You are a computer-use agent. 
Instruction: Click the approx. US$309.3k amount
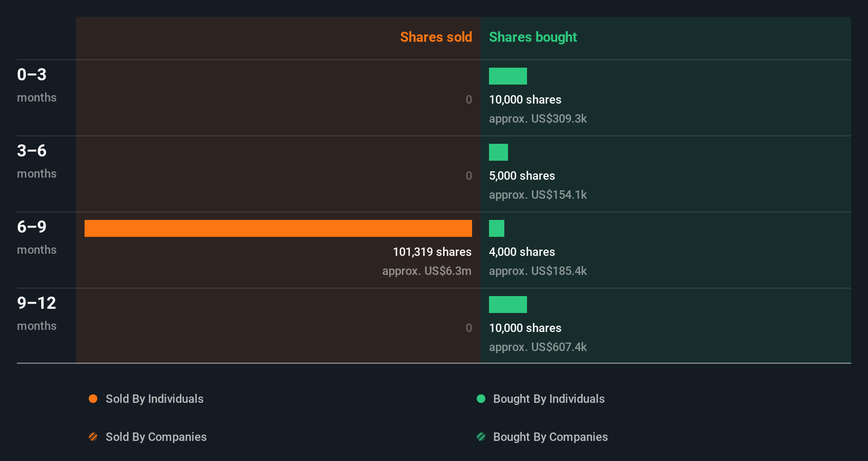click(x=538, y=119)
